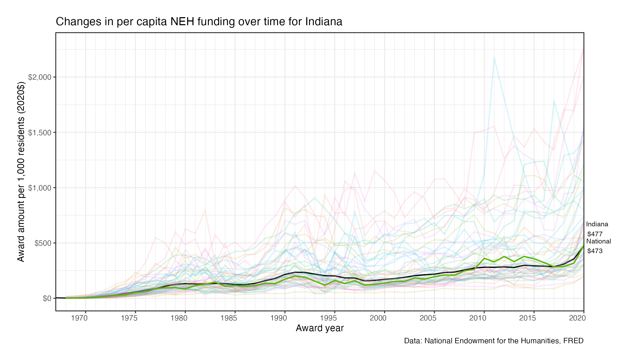Image resolution: width=644 pixels, height=362 pixels.
Task: Click the National line label
Action: pyautogui.click(x=598, y=241)
